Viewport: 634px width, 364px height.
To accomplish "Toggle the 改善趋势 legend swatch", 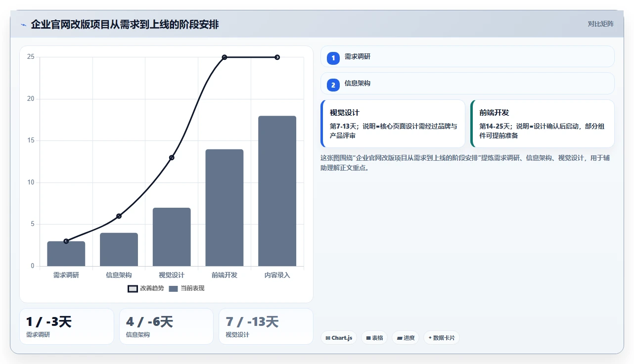I will click(133, 288).
